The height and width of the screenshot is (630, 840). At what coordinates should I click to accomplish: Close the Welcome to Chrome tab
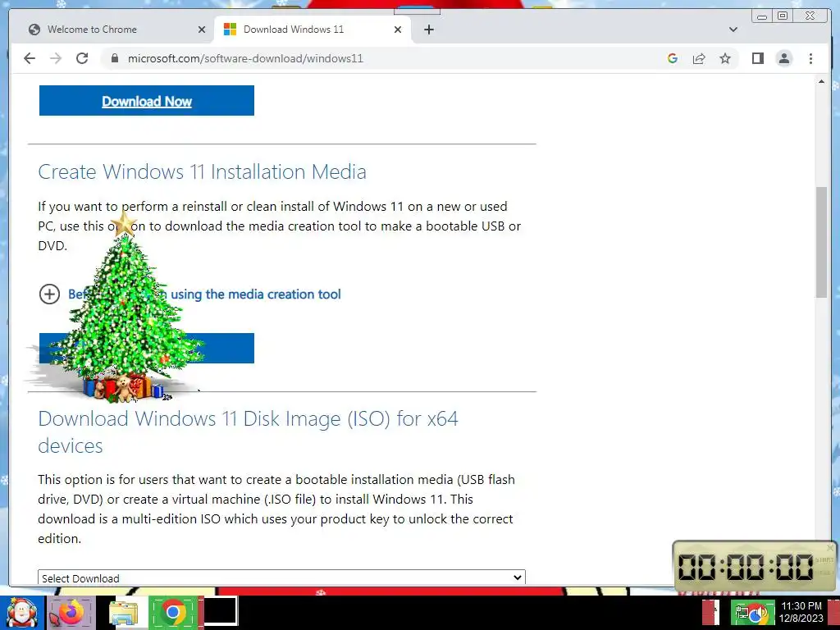[x=202, y=30]
